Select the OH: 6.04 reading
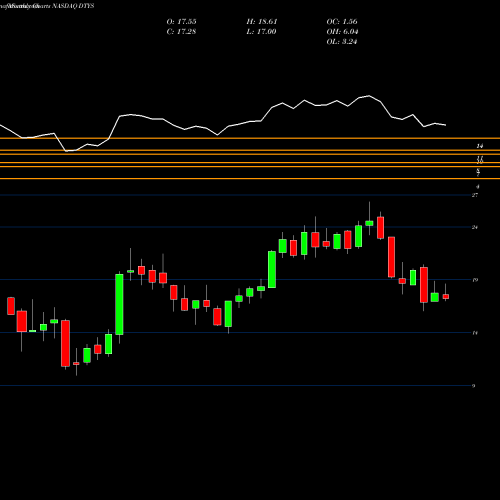Screen dimensions: 500x500 coord(342,32)
